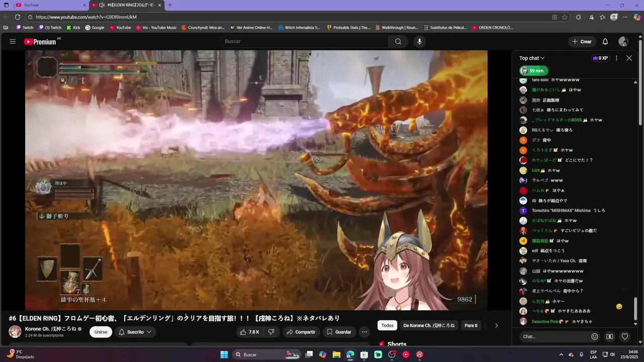
Task: Open browser favorites list icon
Action: coord(602,17)
